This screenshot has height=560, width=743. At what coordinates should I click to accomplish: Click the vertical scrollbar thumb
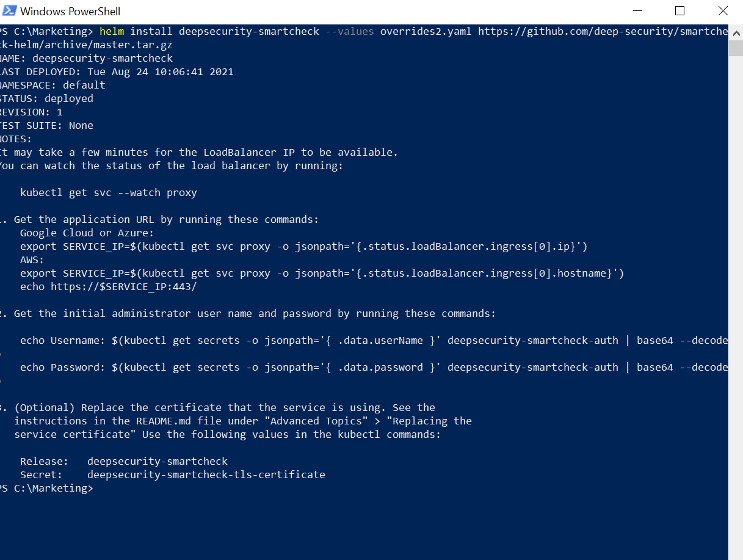pos(736,48)
